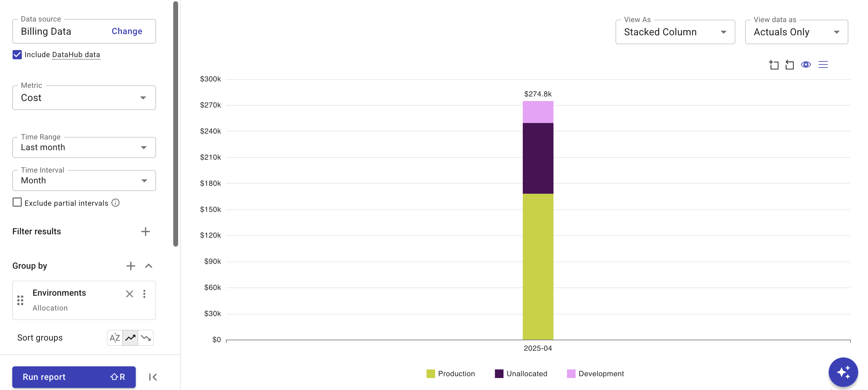Sort groups alphabetically with the A-Z icon
868x390 pixels.
(x=114, y=337)
